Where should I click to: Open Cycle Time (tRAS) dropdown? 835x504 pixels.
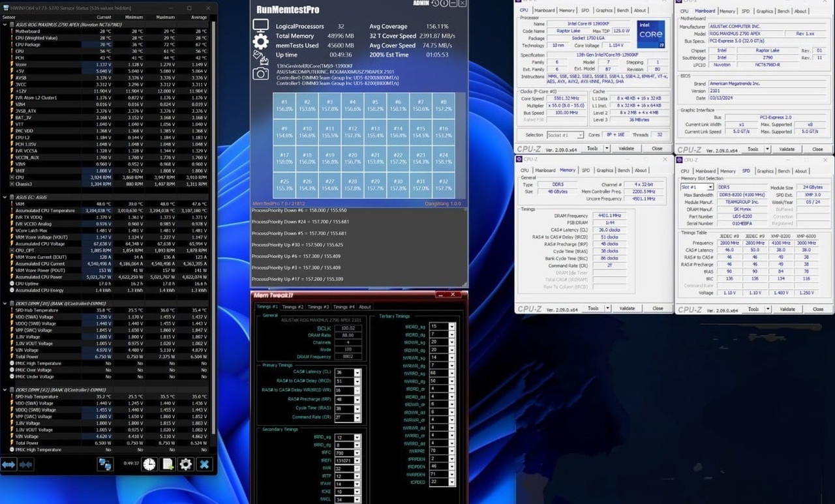357,408
